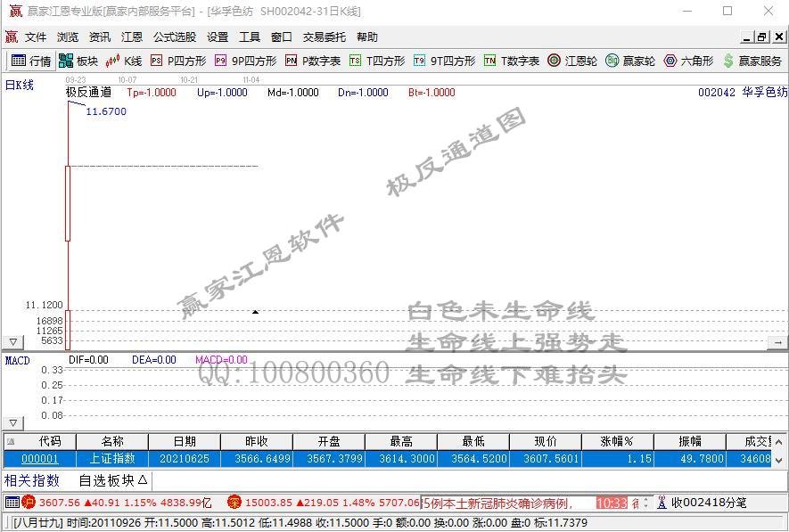
Task: Click the red 赢 logo in the menu bar
Action: [12, 37]
